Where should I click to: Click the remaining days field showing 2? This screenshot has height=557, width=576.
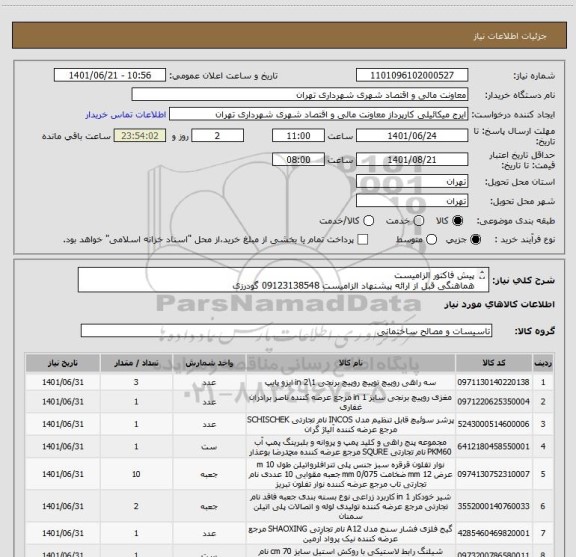coord(217,136)
